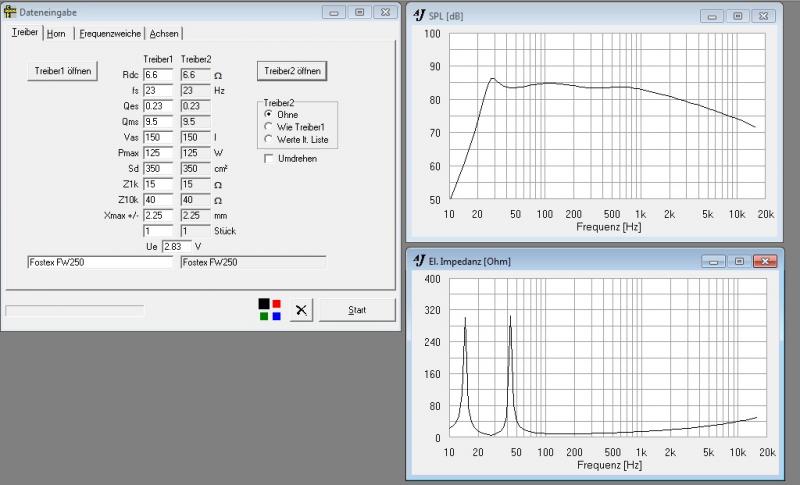Switch to the Horn tab

click(x=56, y=34)
